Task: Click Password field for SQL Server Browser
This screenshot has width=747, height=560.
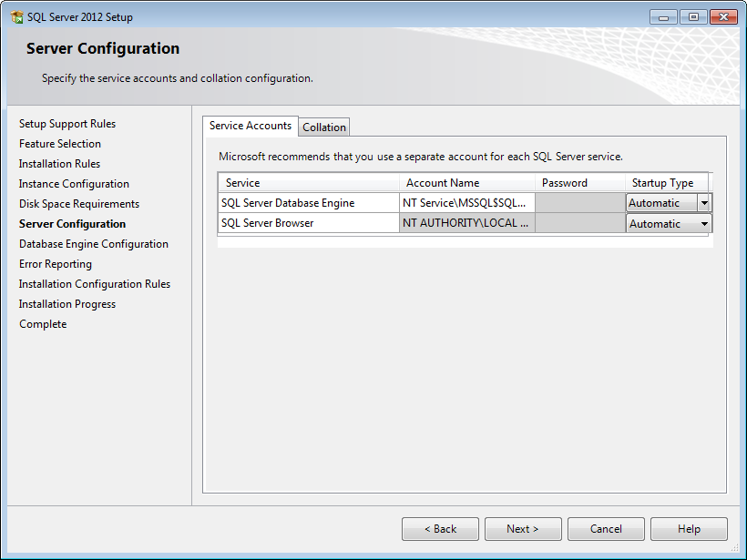Action: 580,223
